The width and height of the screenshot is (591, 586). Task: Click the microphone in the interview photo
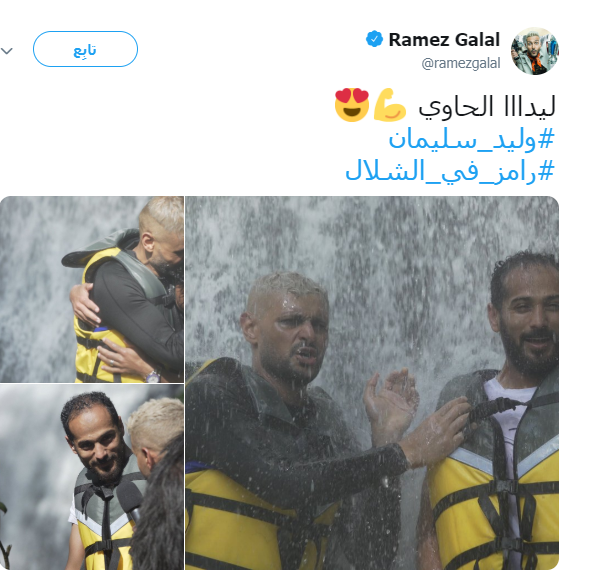pyautogui.click(x=130, y=499)
